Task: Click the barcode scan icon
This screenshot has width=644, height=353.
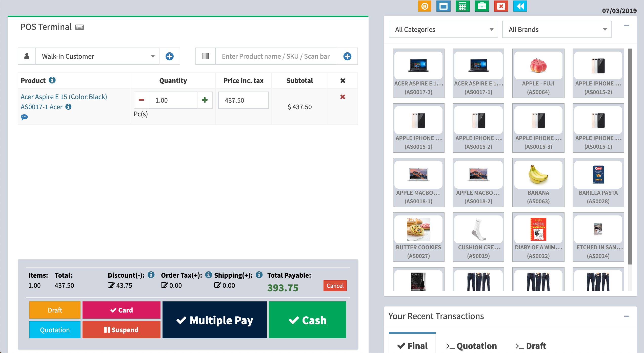Action: (x=206, y=56)
